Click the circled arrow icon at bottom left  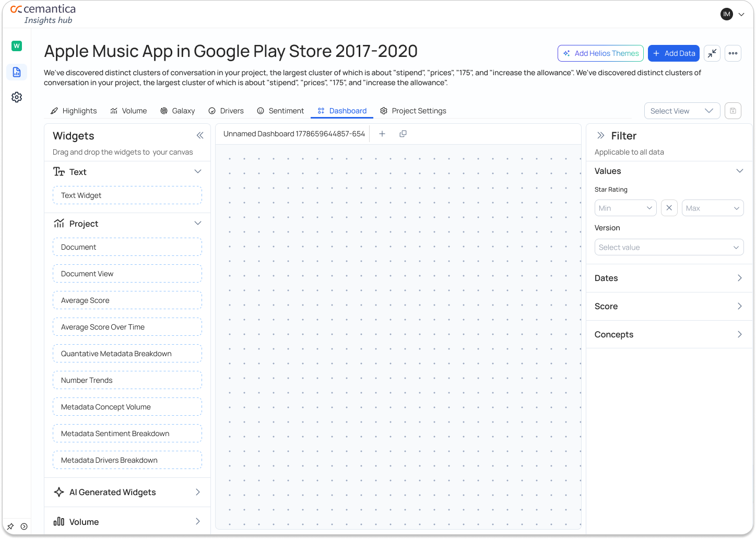pyautogui.click(x=24, y=526)
